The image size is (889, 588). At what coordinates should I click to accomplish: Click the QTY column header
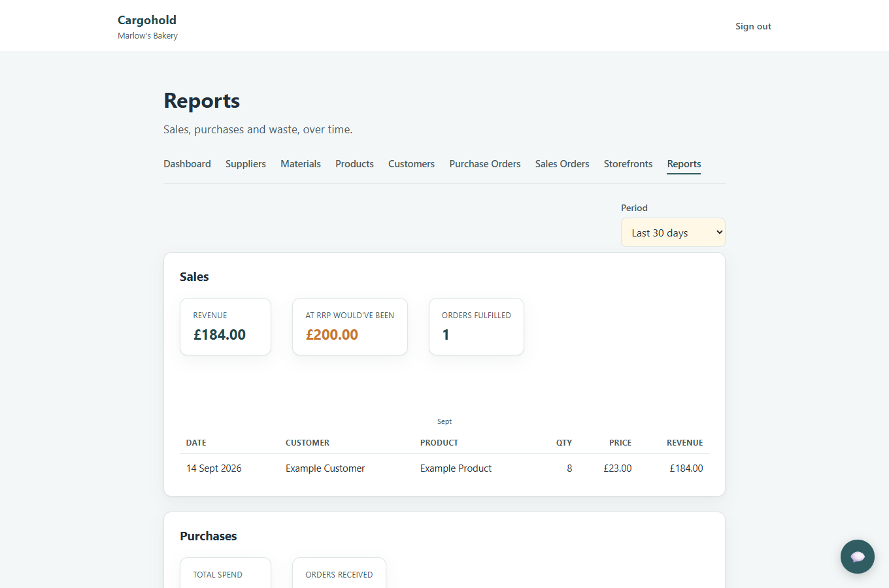click(x=564, y=443)
